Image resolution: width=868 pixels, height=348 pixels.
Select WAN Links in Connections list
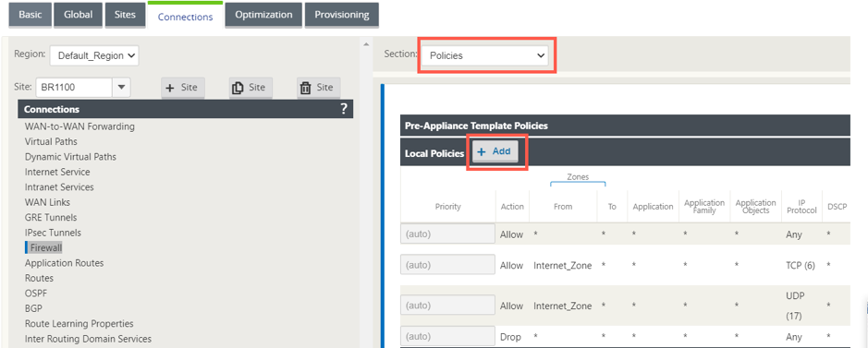(48, 202)
